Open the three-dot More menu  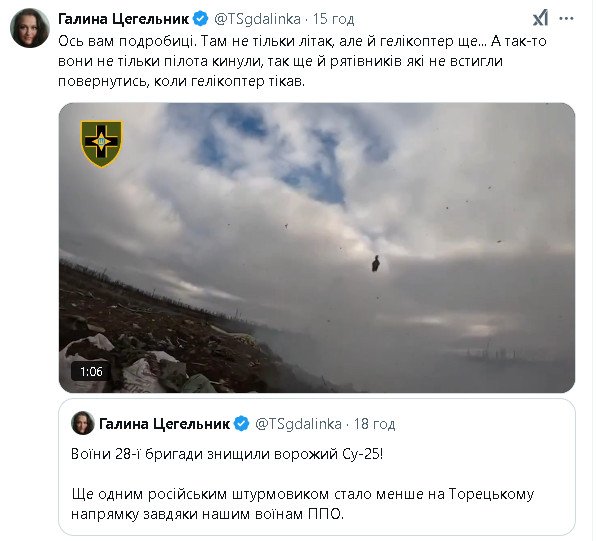click(x=567, y=18)
